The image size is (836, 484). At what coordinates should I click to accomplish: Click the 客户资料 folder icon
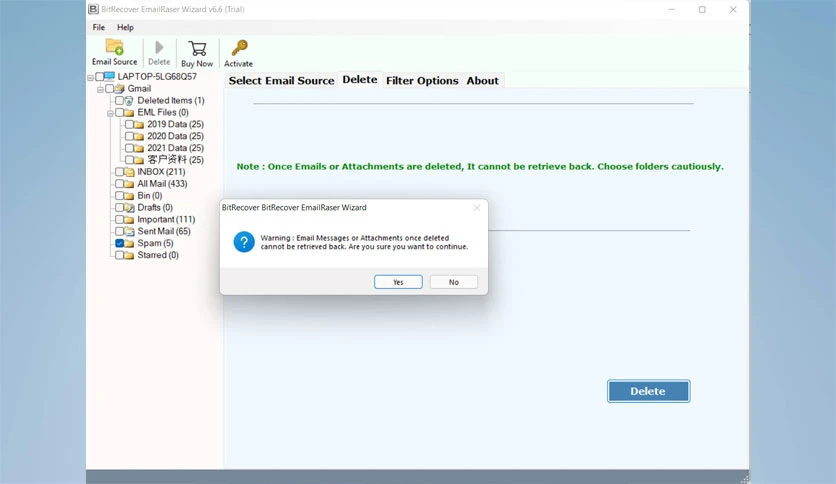(139, 160)
